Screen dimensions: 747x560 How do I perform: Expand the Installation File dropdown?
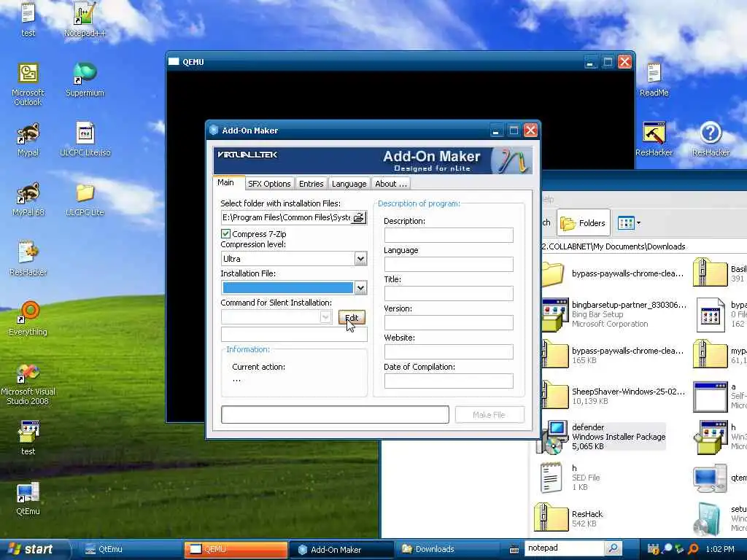click(360, 287)
